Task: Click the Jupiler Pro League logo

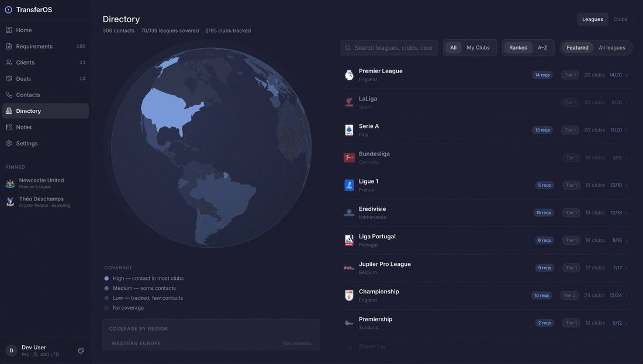Action: (349, 268)
